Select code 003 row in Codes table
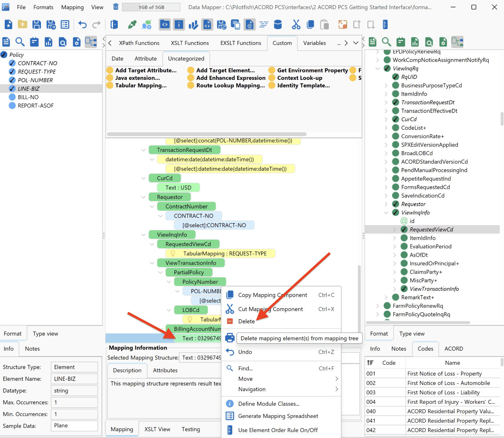The image size is (504, 438). point(433,392)
